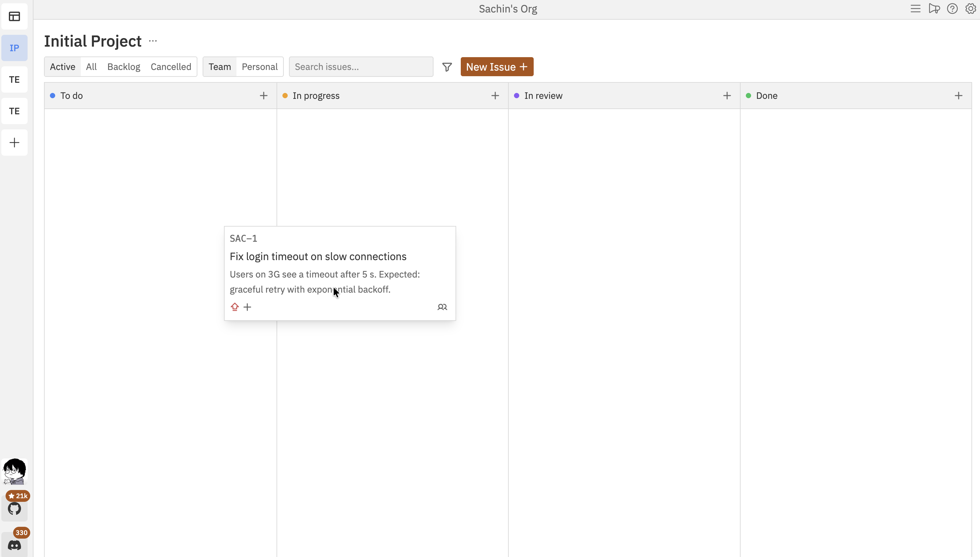Image resolution: width=980 pixels, height=557 pixels.
Task: Assign a member via people icon on SAC-1
Action: point(442,307)
